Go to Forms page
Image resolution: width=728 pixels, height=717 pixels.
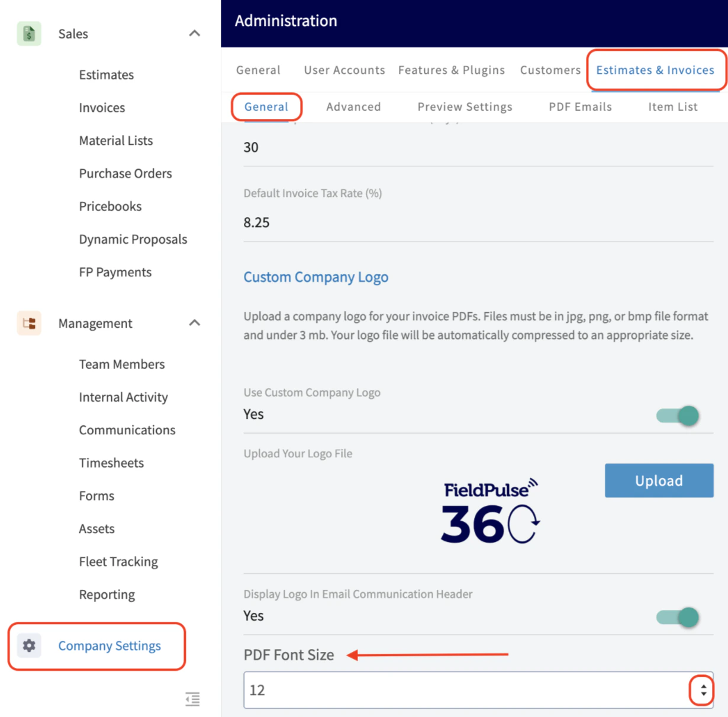[96, 496]
